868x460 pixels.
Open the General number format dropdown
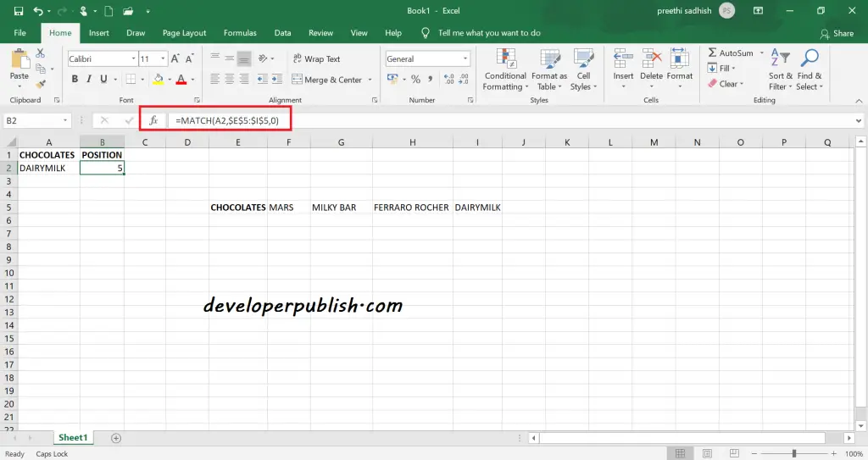coord(465,58)
